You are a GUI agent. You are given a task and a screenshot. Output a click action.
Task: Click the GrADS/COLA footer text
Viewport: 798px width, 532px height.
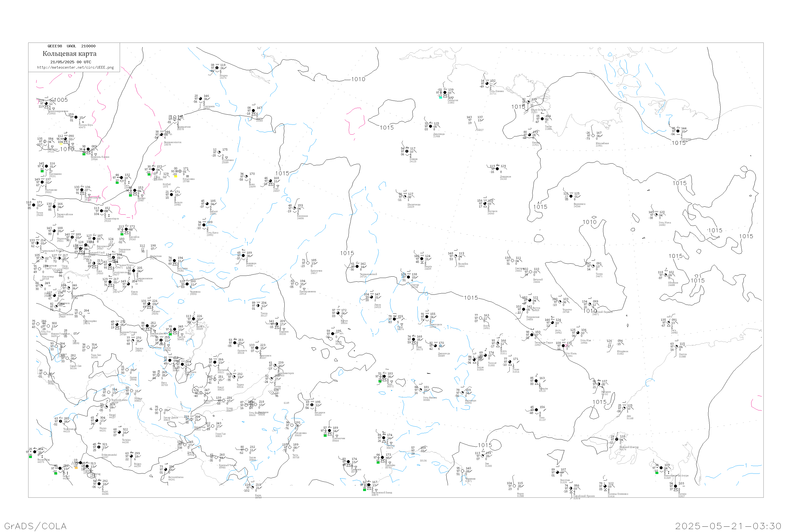35,526
